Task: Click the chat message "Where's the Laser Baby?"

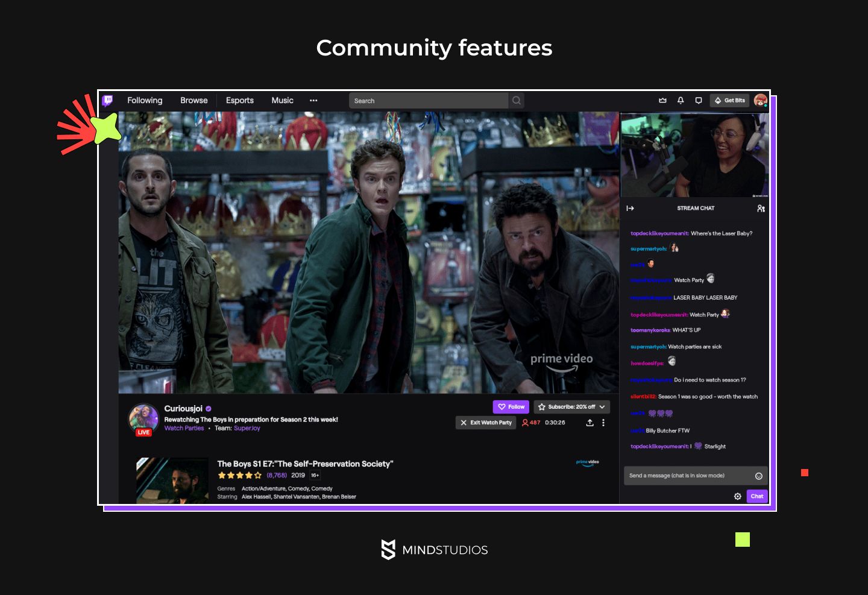Action: tap(722, 233)
